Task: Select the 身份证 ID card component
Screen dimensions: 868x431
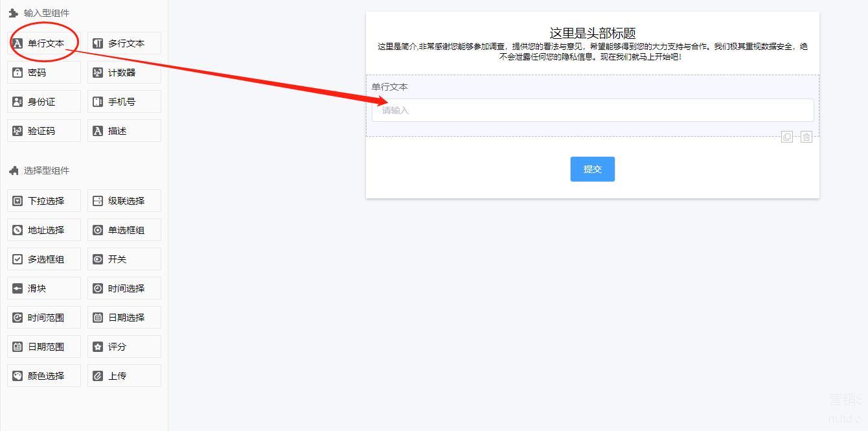Action: point(44,102)
